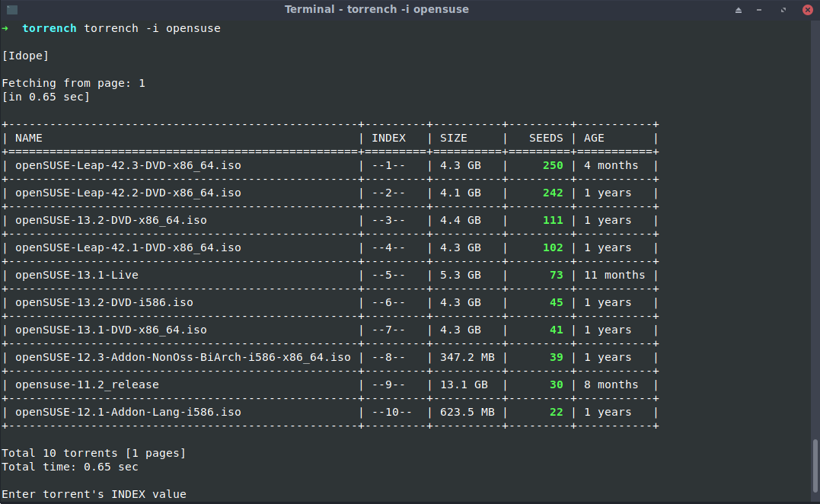
Task: Click 'Total 10 torrents [1 pages]' line
Action: tap(94, 453)
